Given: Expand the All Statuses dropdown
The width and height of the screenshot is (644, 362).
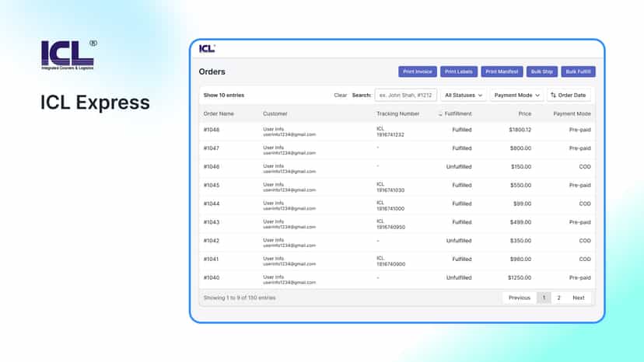Looking at the screenshot, I should tap(464, 96).
